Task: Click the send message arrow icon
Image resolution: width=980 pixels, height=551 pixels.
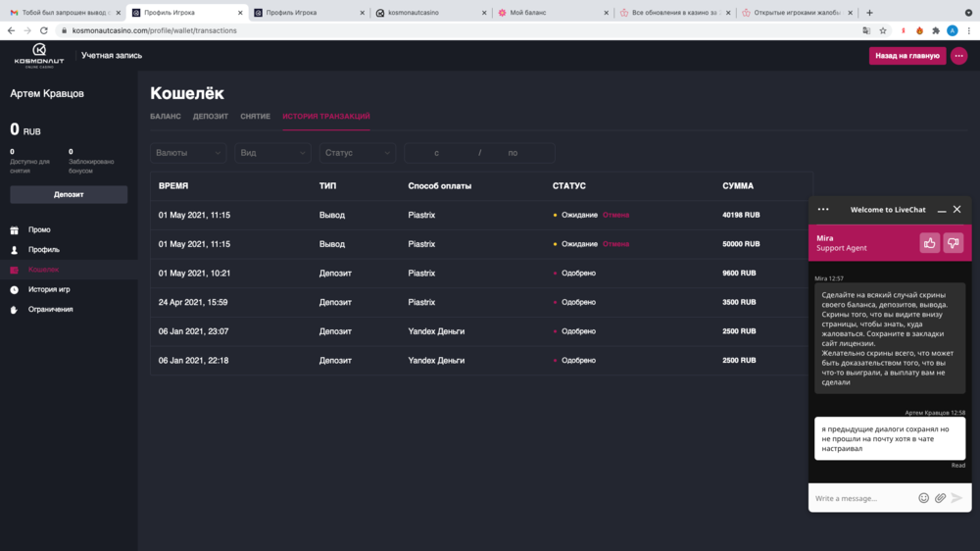Action: click(957, 498)
